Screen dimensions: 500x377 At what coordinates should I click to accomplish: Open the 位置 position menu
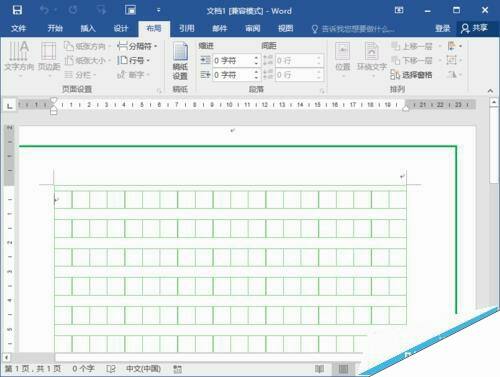343,59
